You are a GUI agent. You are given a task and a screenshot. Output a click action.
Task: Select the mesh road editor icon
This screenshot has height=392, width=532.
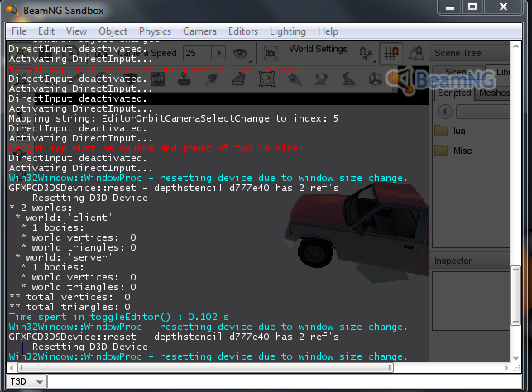pos(239,79)
